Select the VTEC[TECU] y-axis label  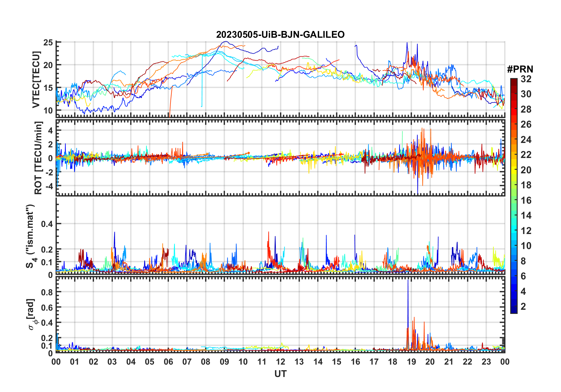click(36, 80)
